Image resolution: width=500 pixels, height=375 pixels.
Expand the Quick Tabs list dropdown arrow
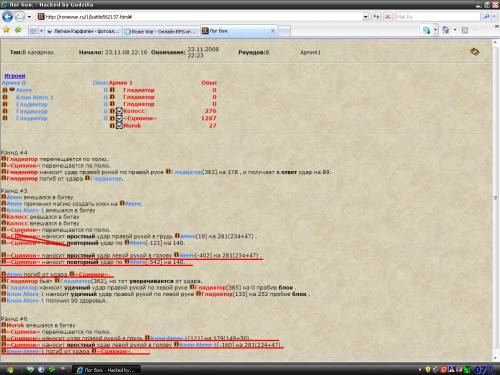pyautogui.click(x=41, y=31)
